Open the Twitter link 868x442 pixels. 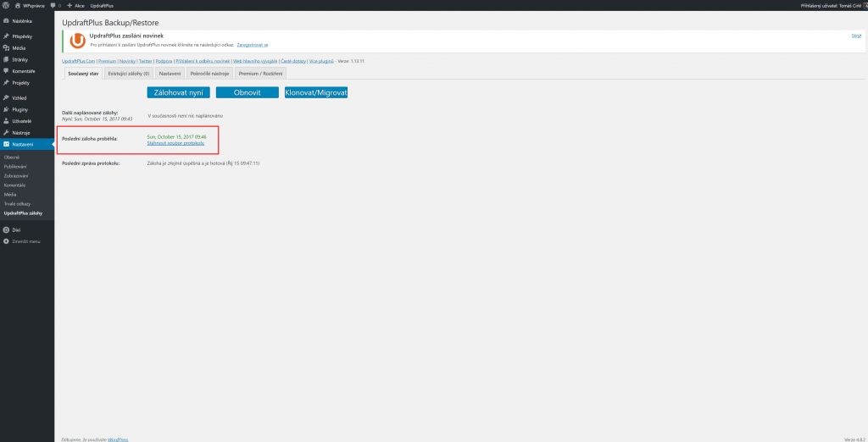tap(146, 61)
